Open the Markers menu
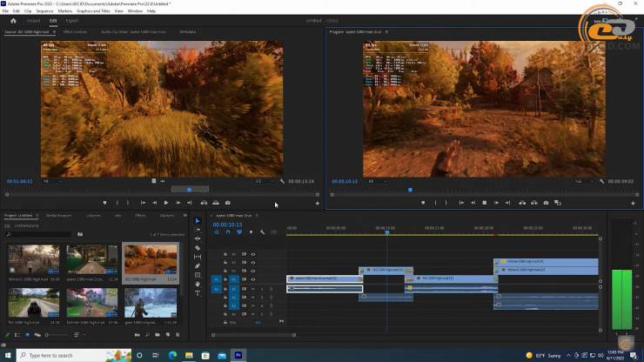 (65, 11)
